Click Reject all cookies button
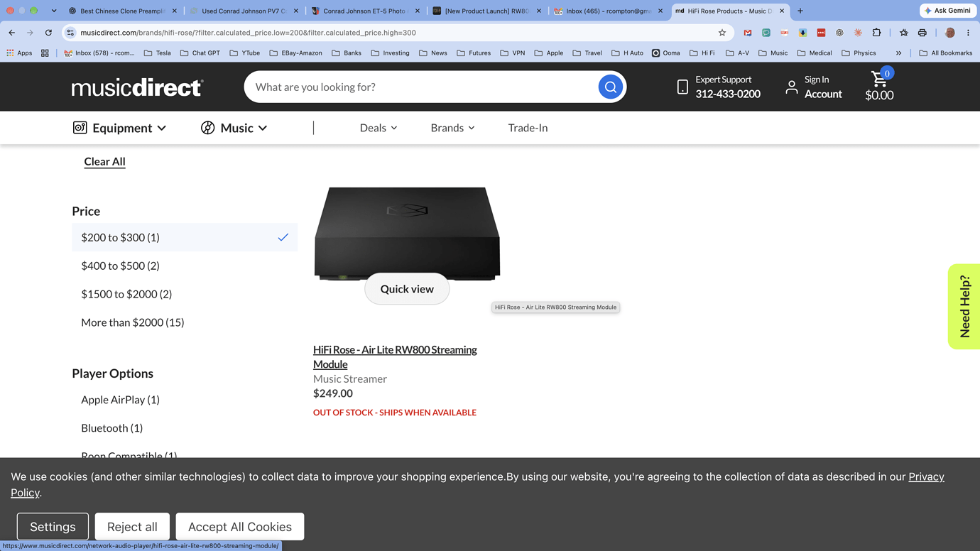The image size is (980, 551). coord(132,527)
